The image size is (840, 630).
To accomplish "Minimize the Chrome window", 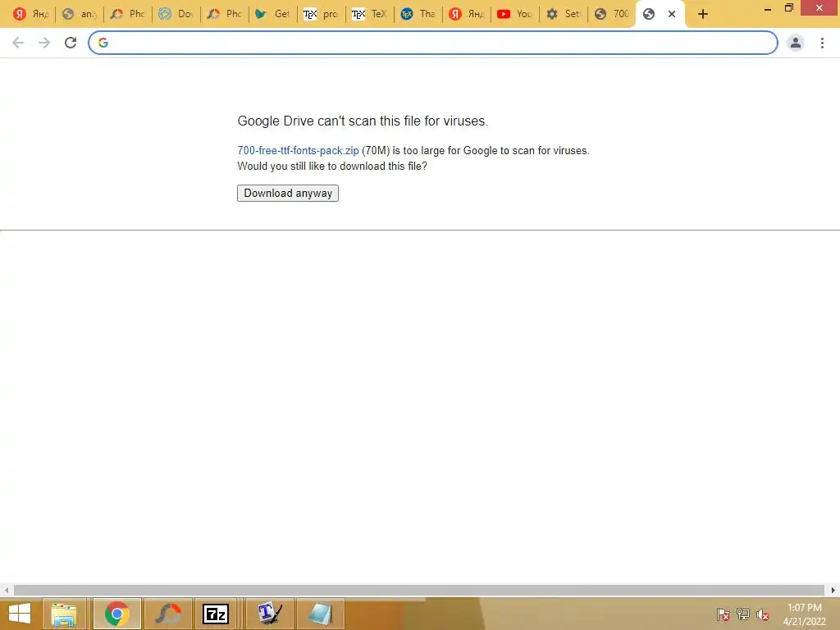I will point(768,8).
